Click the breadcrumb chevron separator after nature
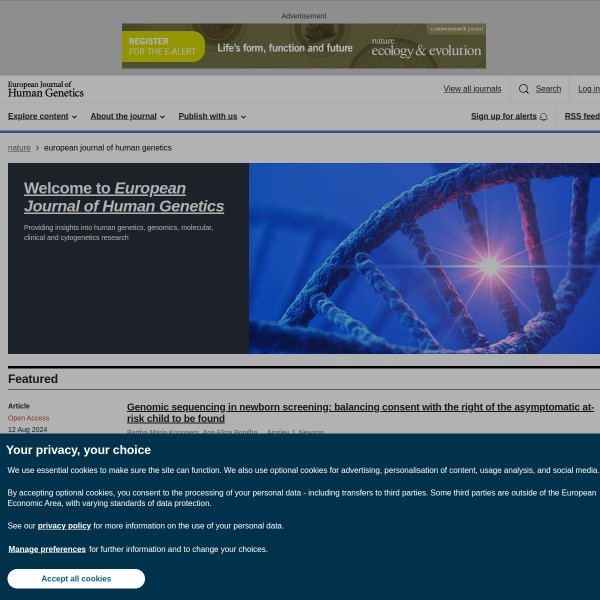Viewport: 600px width, 600px height. pyautogui.click(x=37, y=148)
